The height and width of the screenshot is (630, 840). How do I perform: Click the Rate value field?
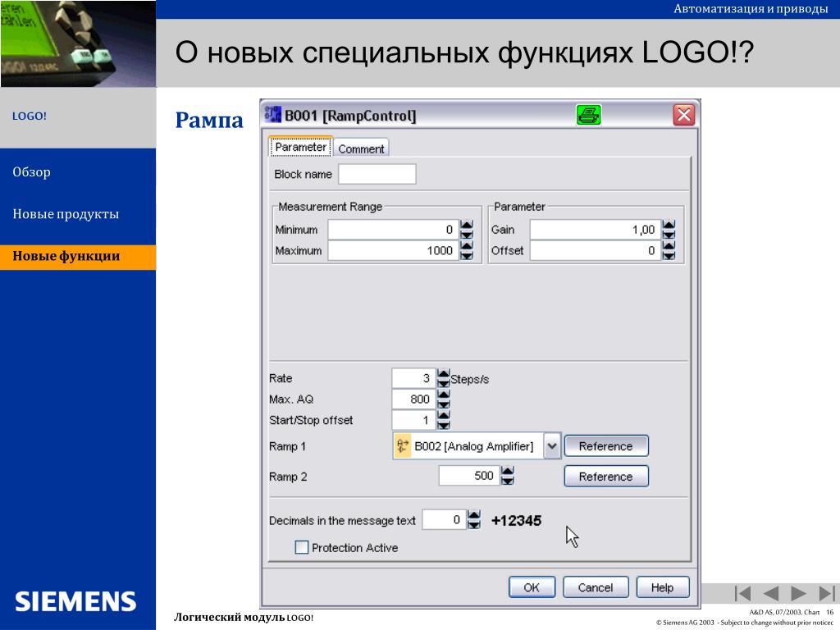[413, 378]
